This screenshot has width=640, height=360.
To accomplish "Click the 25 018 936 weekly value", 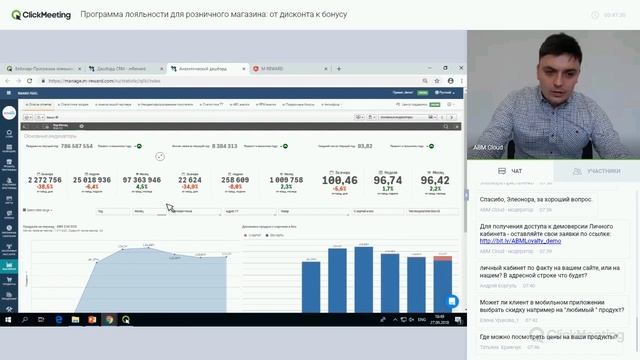I will (92, 180).
